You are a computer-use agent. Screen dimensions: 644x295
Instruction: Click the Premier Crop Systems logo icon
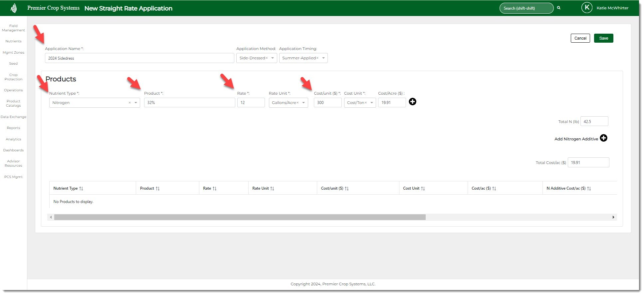pos(14,8)
